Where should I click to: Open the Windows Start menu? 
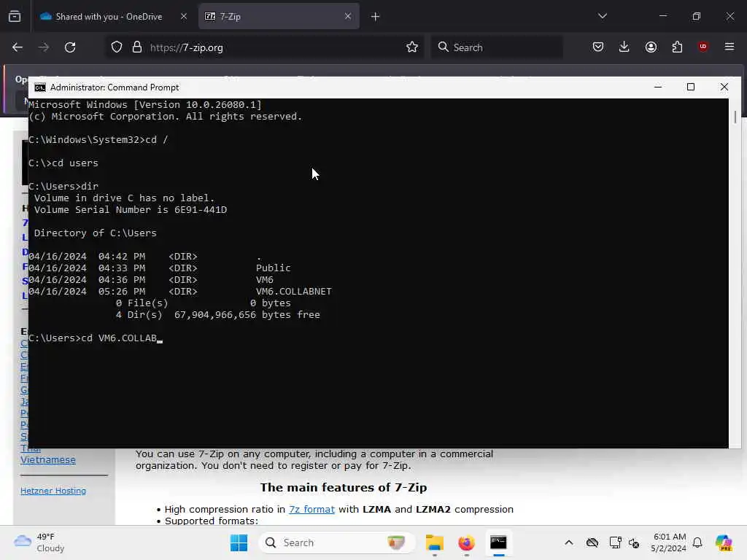[239, 542]
